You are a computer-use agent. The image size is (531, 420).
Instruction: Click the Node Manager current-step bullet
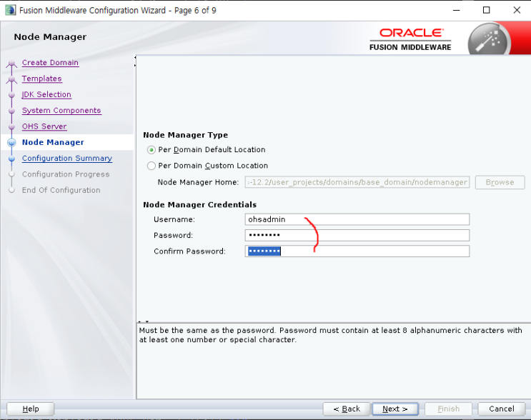[x=12, y=142]
